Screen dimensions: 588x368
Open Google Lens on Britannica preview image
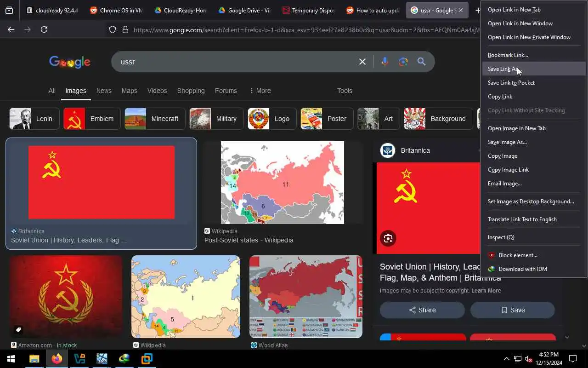tap(388, 238)
